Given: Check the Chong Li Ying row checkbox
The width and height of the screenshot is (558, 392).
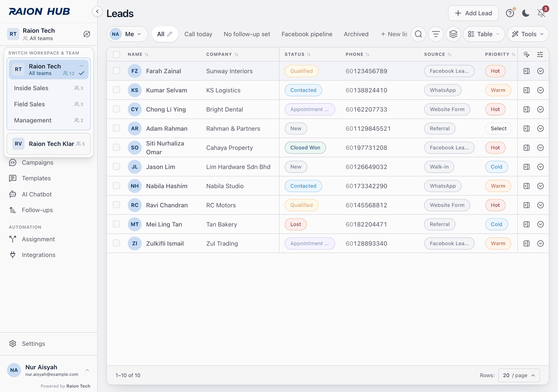Looking at the screenshot, I should 116,109.
